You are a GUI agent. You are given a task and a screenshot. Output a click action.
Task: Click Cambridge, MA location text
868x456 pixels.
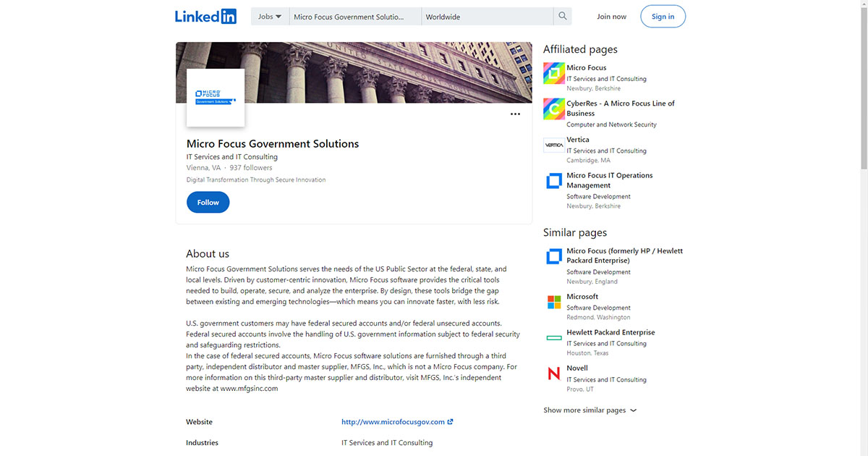(x=588, y=160)
